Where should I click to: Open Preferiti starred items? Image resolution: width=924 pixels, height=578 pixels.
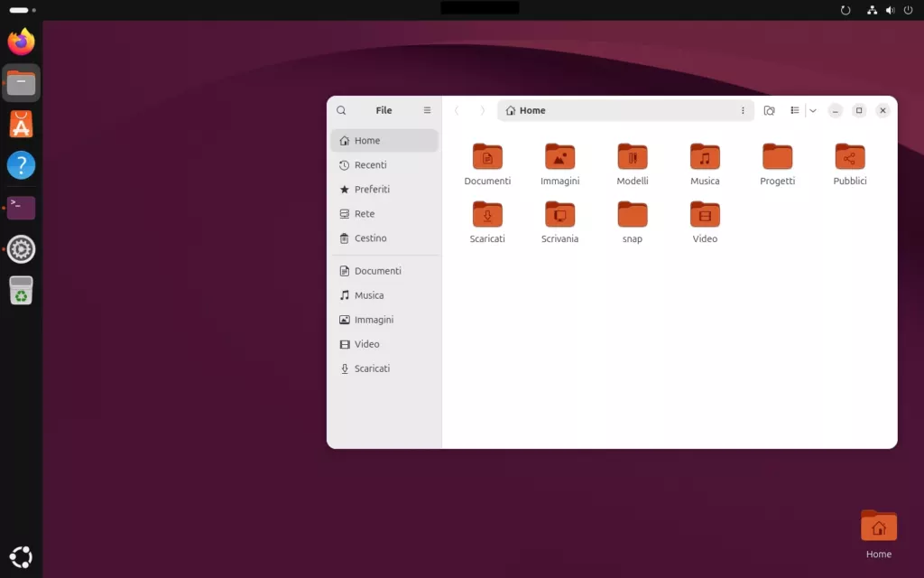tap(384, 190)
